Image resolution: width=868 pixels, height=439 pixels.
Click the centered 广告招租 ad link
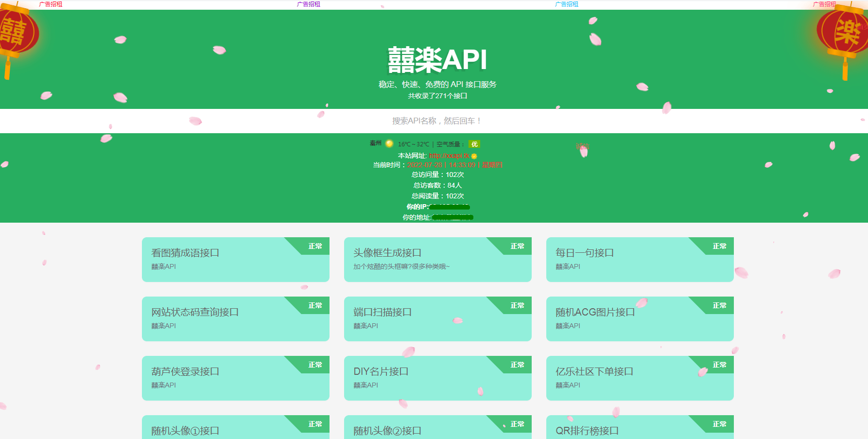tap(308, 4)
